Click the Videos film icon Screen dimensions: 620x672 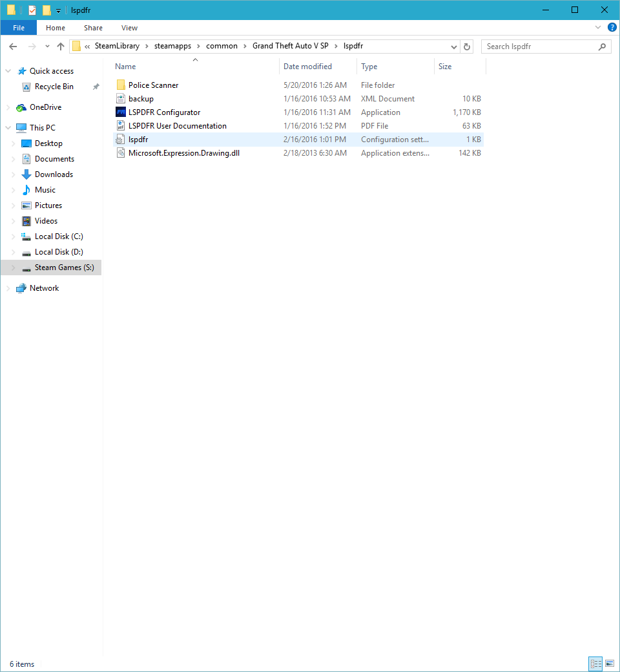(x=26, y=221)
